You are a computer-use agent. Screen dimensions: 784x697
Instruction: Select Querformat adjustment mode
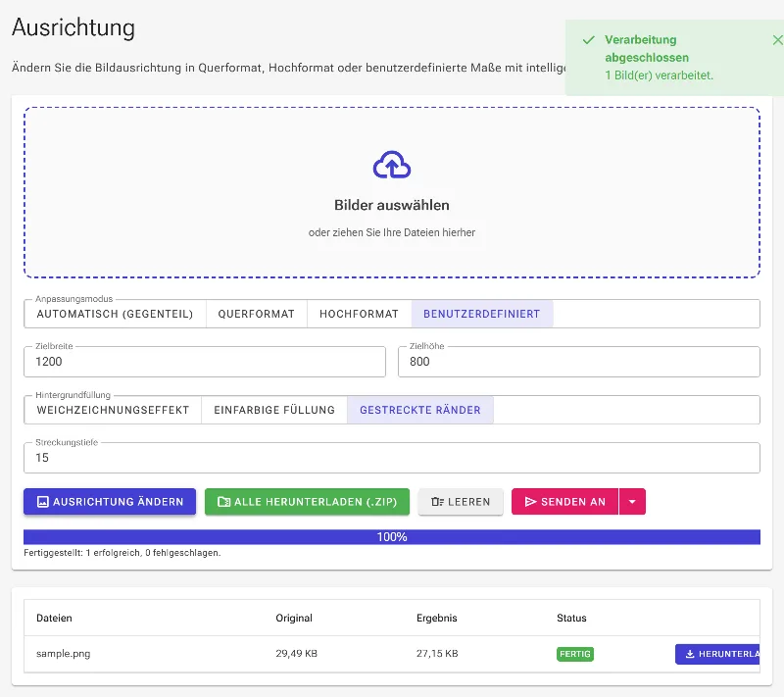click(x=257, y=314)
